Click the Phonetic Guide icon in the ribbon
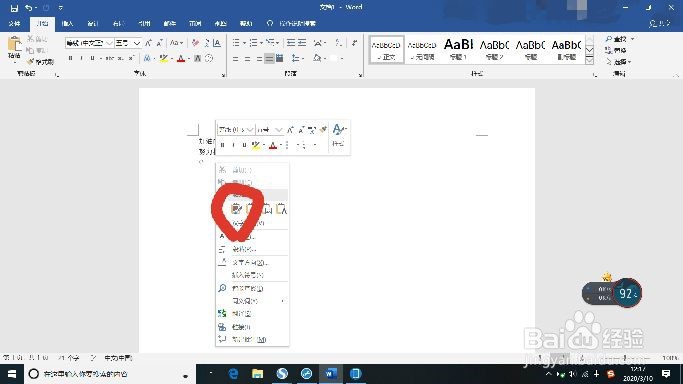 tap(206, 43)
